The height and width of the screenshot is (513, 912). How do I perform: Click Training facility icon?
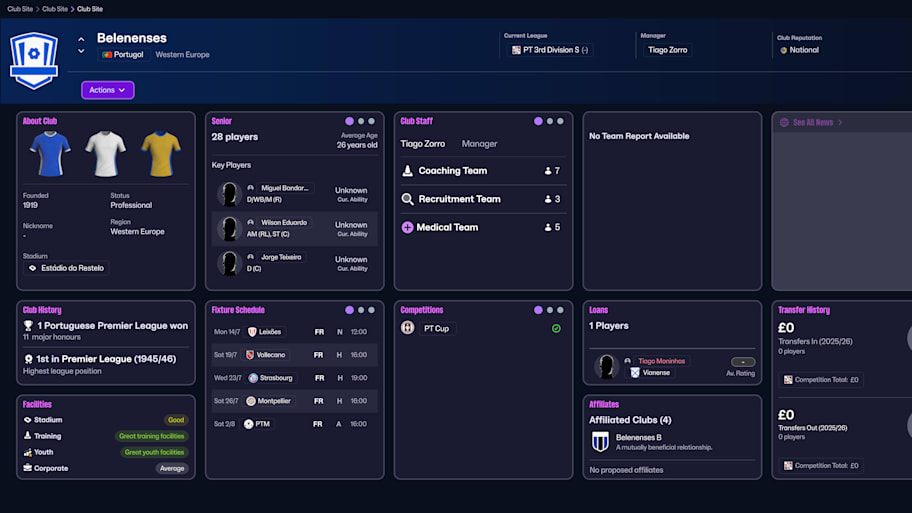coord(27,436)
